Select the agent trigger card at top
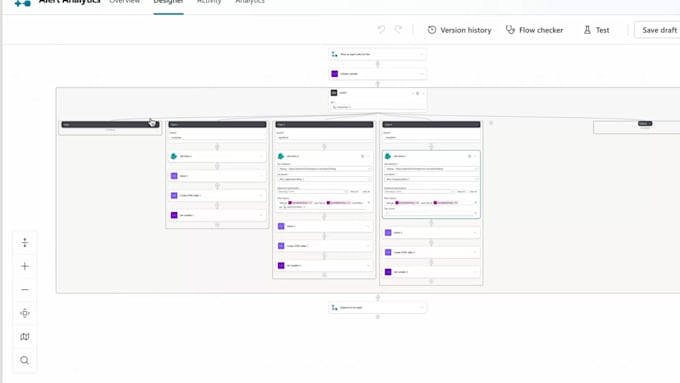The width and height of the screenshot is (680, 383). (x=377, y=54)
